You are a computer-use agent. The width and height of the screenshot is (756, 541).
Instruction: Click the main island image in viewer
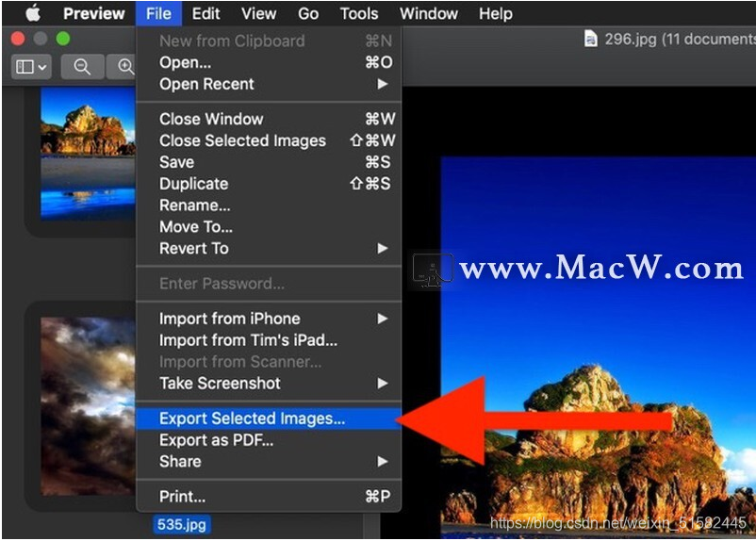[598, 347]
